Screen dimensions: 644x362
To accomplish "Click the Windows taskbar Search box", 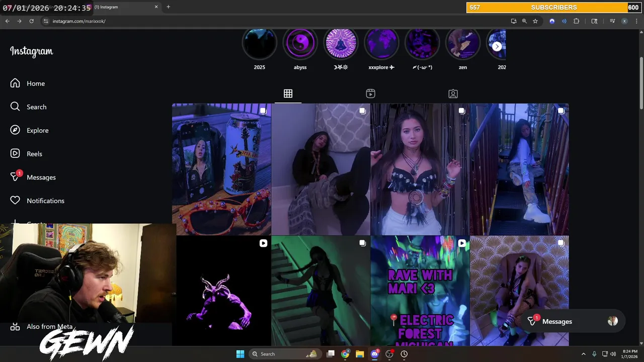I will coord(285,354).
